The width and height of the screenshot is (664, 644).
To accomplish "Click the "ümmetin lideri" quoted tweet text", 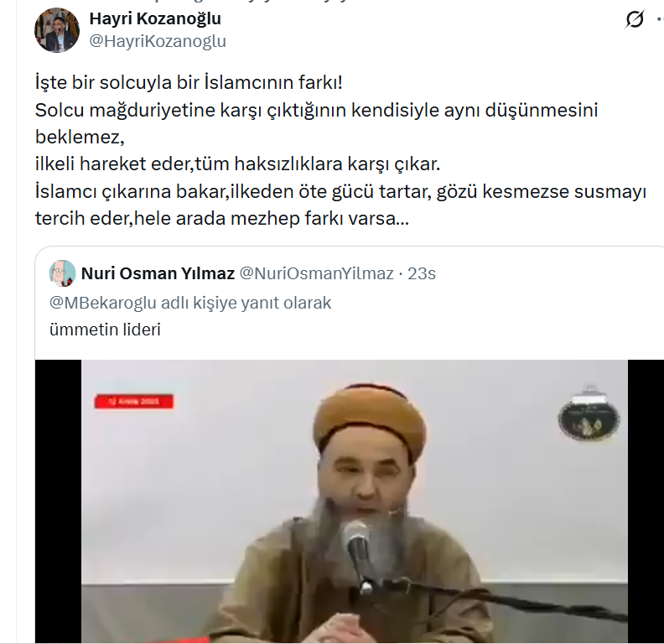I will (105, 330).
